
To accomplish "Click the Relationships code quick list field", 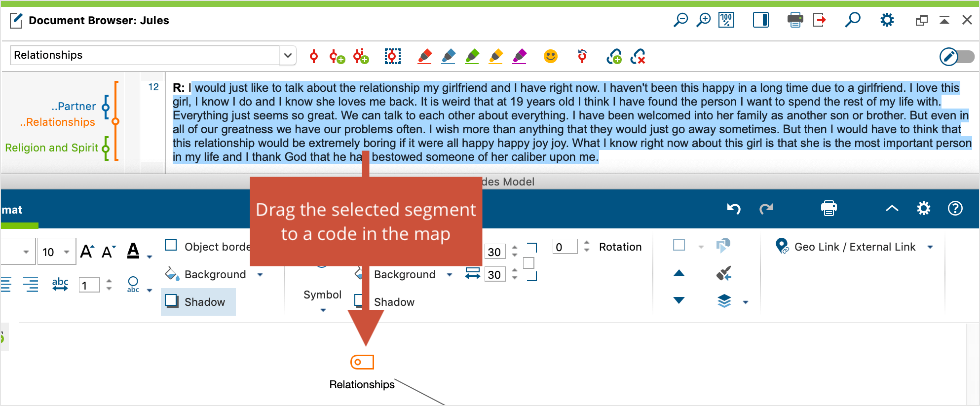I will click(145, 55).
